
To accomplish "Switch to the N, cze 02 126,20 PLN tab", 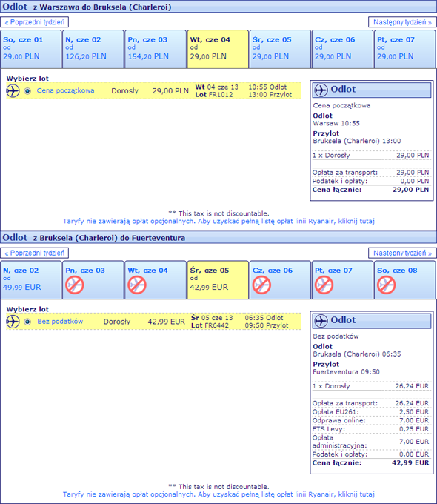I will tap(93, 49).
